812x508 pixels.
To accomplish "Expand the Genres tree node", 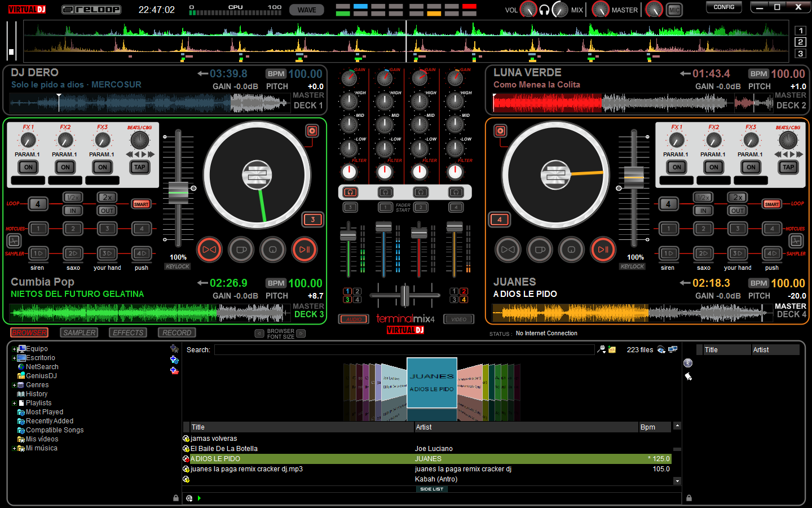I will point(14,385).
